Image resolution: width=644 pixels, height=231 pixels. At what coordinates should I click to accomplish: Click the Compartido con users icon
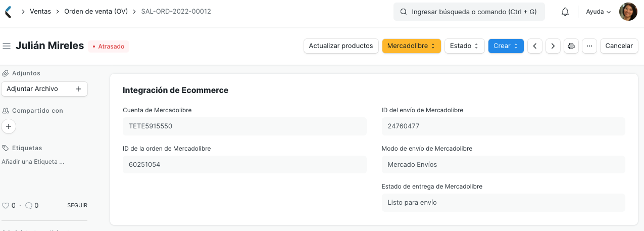click(6, 111)
